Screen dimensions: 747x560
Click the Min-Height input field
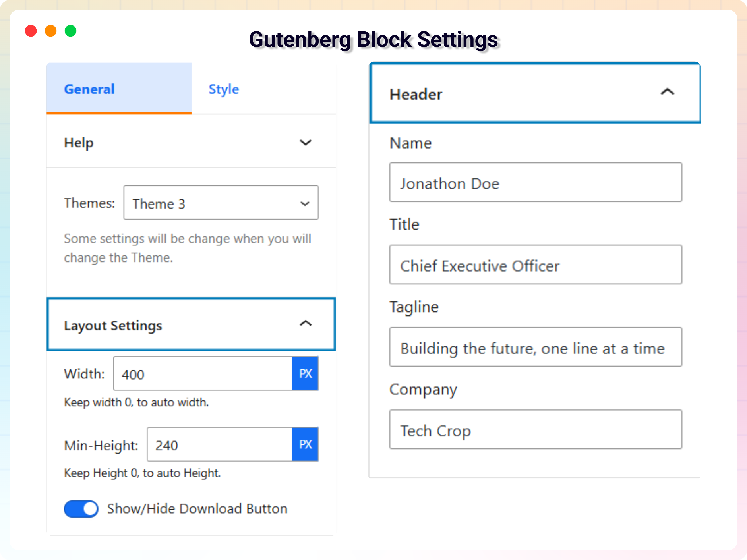pyautogui.click(x=219, y=444)
